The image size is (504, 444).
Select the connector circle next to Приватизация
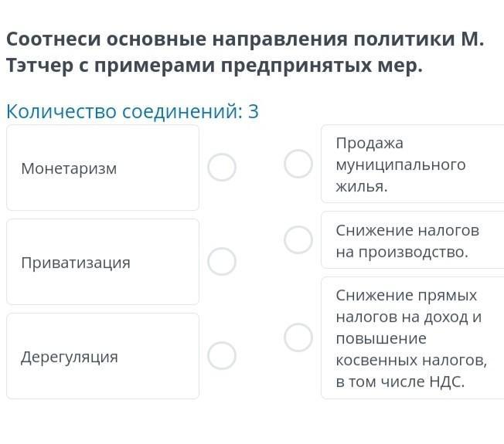click(x=221, y=261)
